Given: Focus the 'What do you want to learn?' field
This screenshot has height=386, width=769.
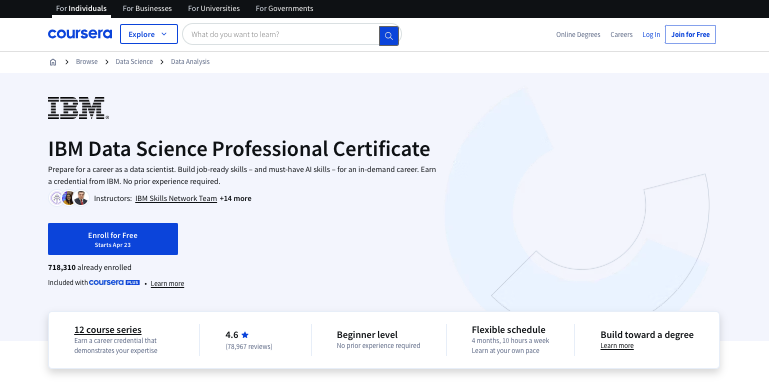Looking at the screenshot, I should [281, 34].
